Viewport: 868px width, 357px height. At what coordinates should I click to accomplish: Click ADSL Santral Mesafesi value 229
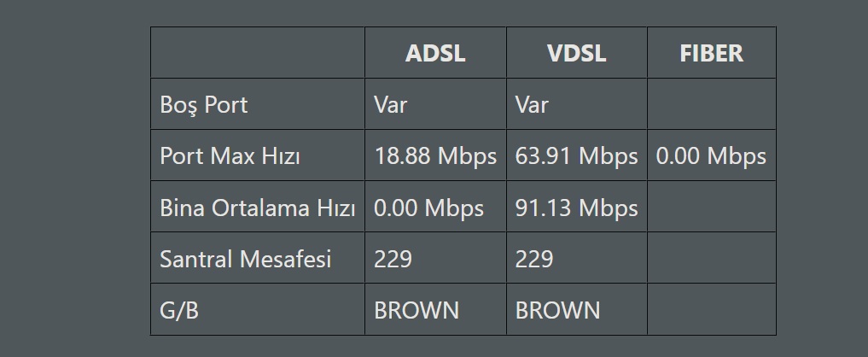[x=393, y=259]
